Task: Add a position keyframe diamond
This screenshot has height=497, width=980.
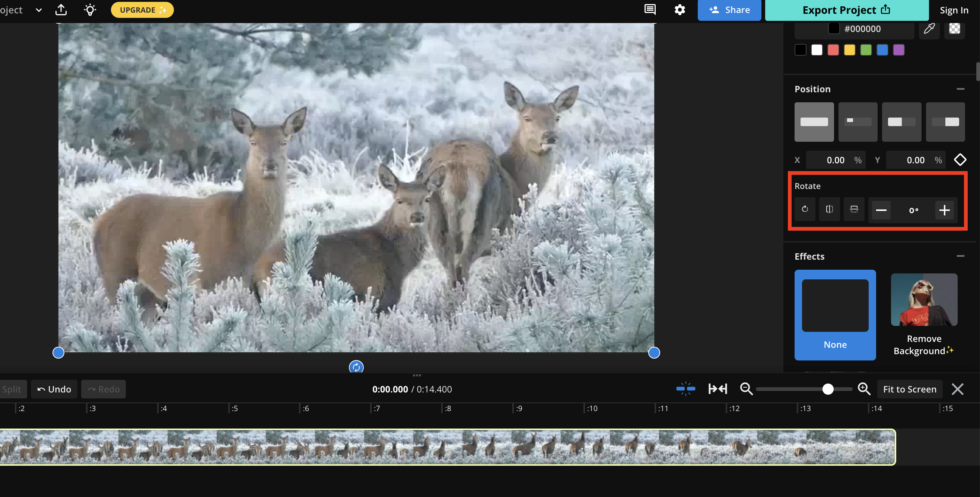Action: coord(960,160)
